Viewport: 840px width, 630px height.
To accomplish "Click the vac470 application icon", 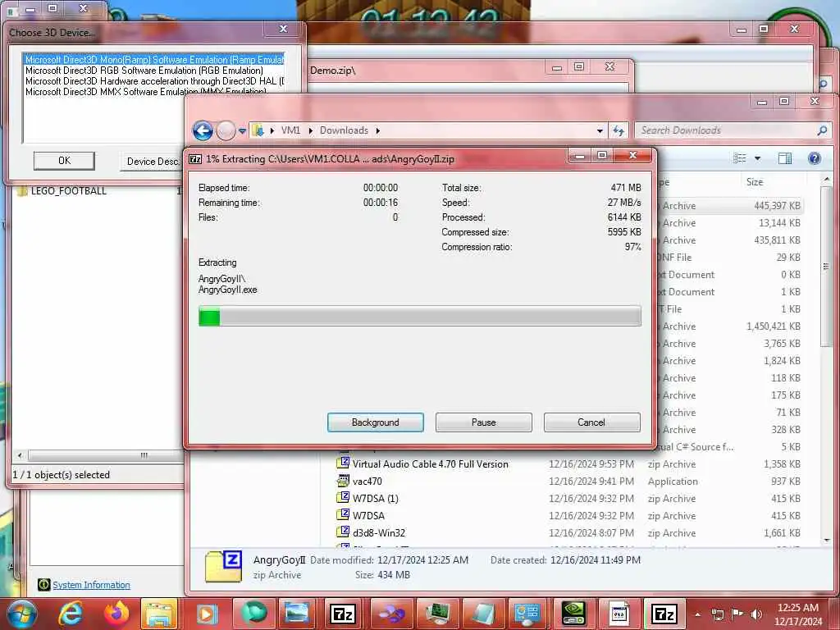I will click(343, 481).
